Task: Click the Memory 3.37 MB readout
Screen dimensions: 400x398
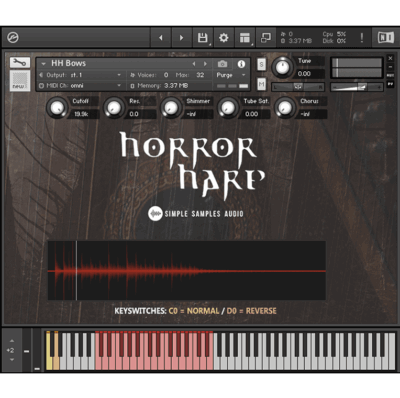Action: (x=159, y=86)
